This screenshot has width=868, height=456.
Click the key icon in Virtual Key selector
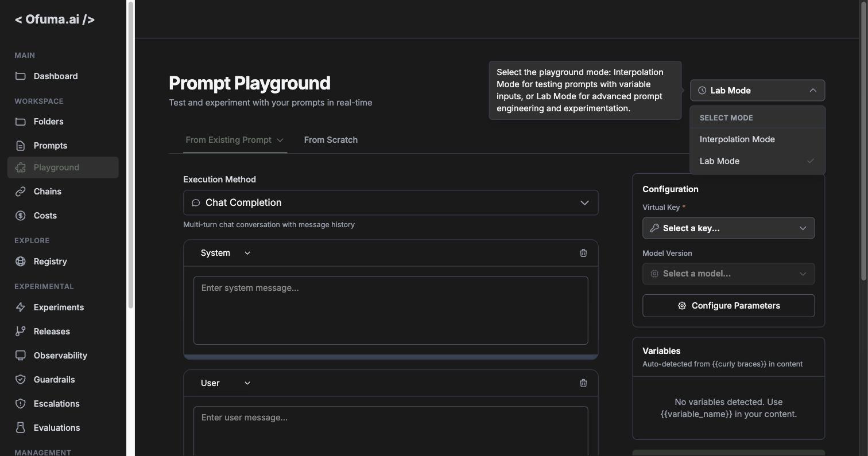coord(654,228)
